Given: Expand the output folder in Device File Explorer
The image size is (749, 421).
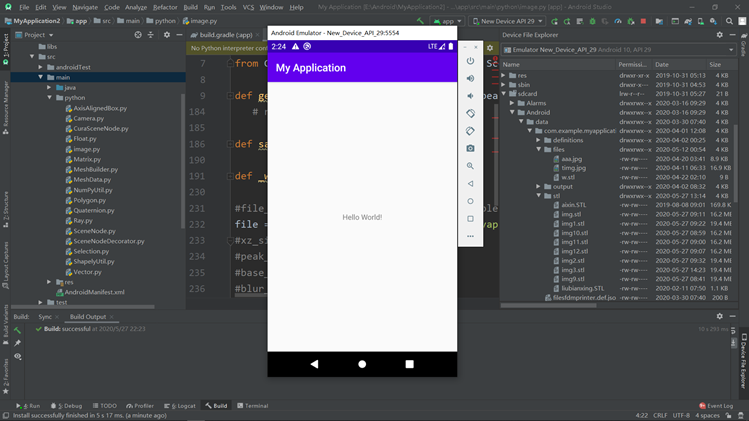Looking at the screenshot, I should click(538, 186).
